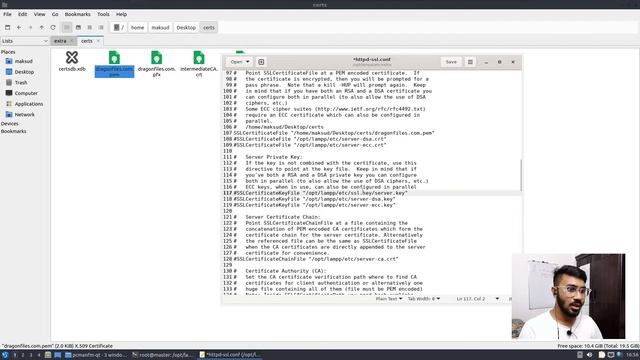Open the Help menu
The width and height of the screenshot is (640, 360).
(x=121, y=14)
